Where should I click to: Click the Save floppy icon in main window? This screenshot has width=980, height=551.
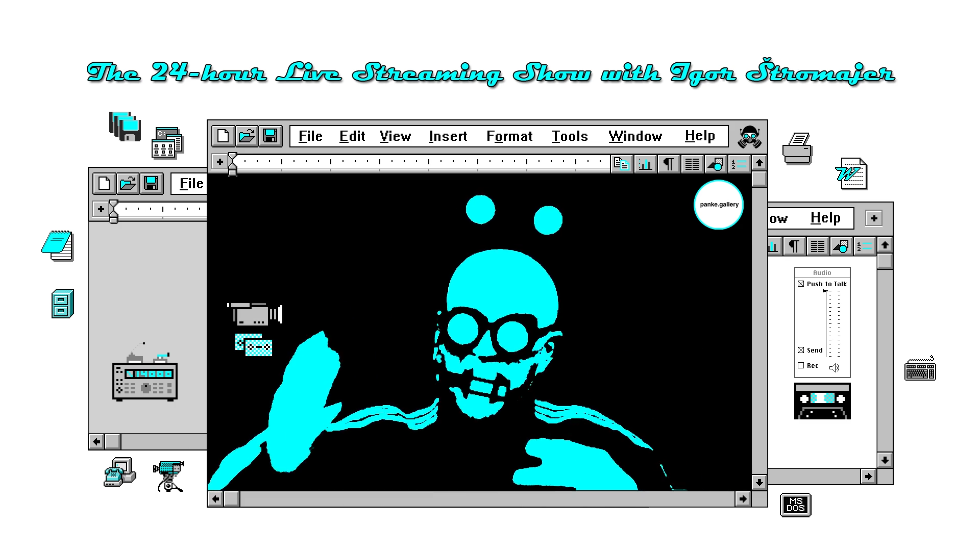pyautogui.click(x=270, y=136)
